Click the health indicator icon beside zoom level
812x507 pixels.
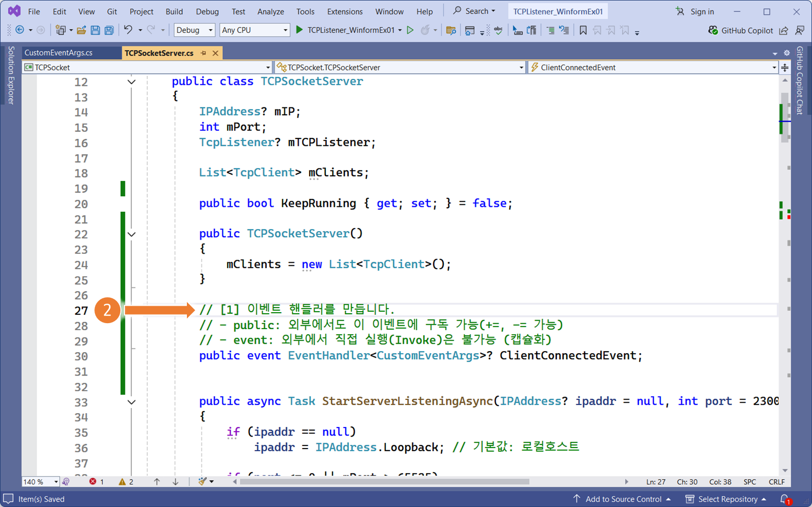[x=66, y=482]
